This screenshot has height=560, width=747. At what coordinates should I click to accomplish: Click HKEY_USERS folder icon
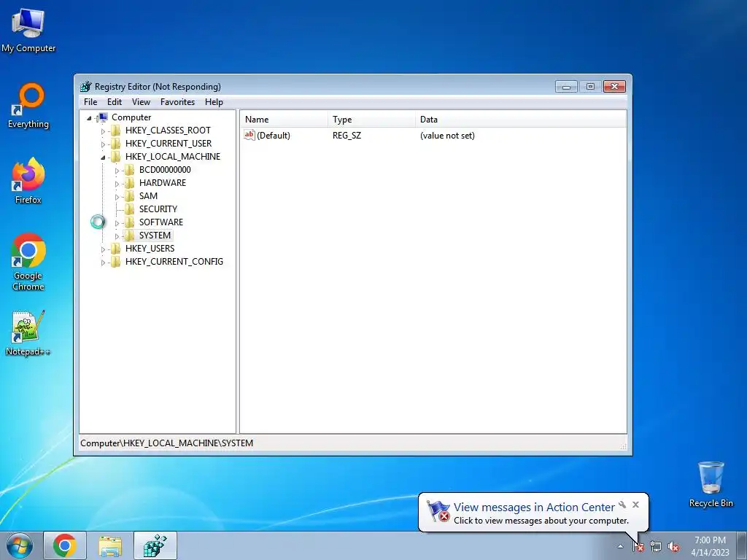115,249
